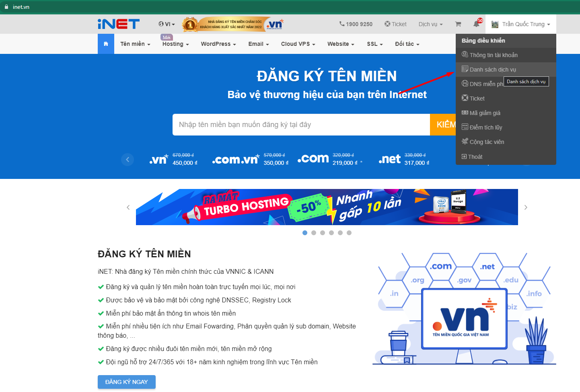Image resolution: width=580 pixels, height=392 pixels.
Task: Select Danh sách dịch vụ from the account menu
Action: click(493, 69)
